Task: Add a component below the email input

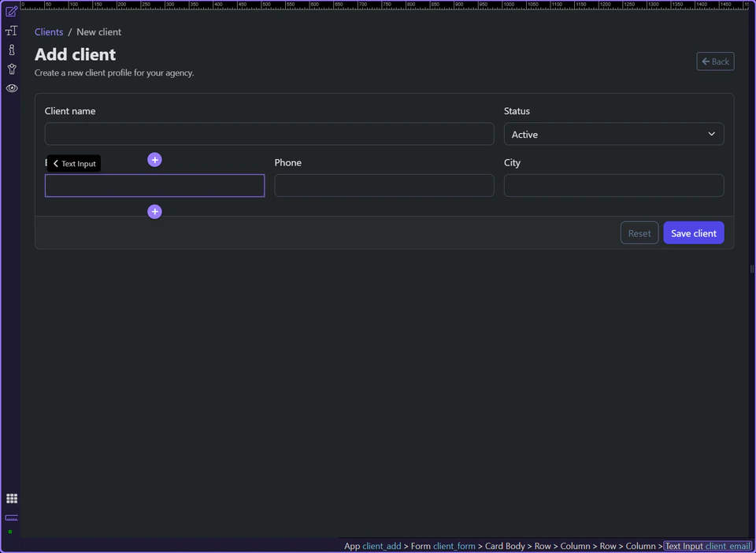Action: [x=154, y=211]
